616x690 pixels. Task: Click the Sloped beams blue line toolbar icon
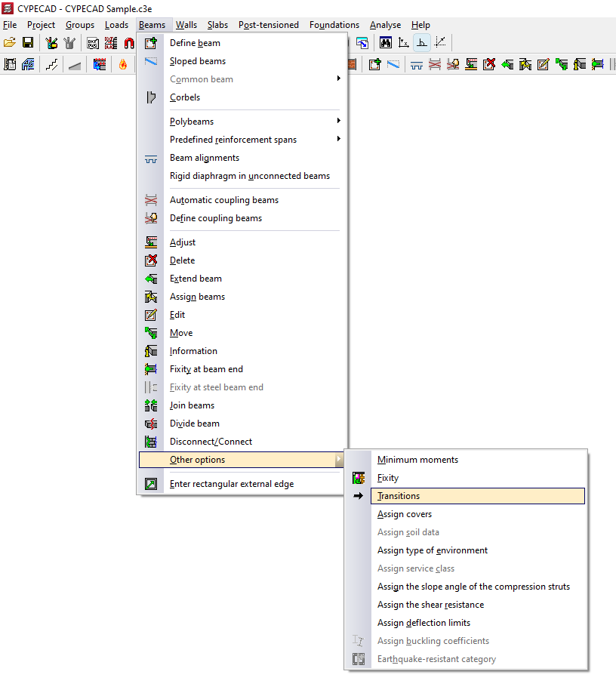(393, 65)
